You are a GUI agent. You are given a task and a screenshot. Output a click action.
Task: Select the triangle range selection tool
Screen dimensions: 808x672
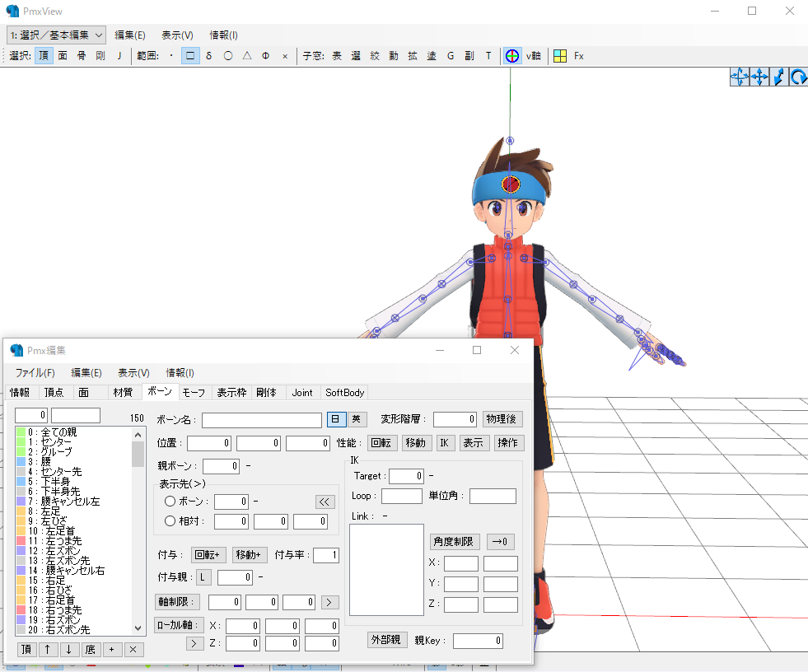[247, 56]
